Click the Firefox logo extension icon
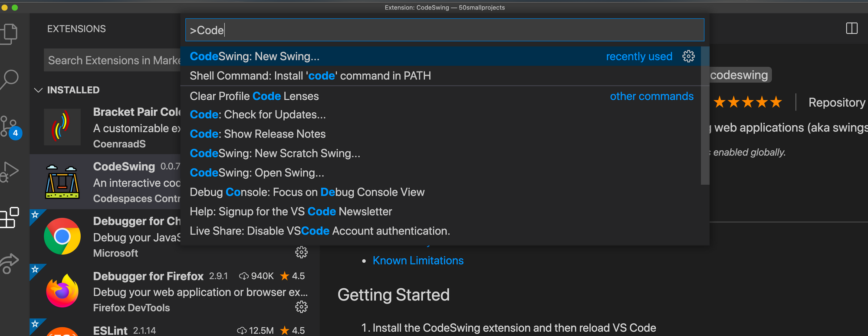 tap(62, 291)
